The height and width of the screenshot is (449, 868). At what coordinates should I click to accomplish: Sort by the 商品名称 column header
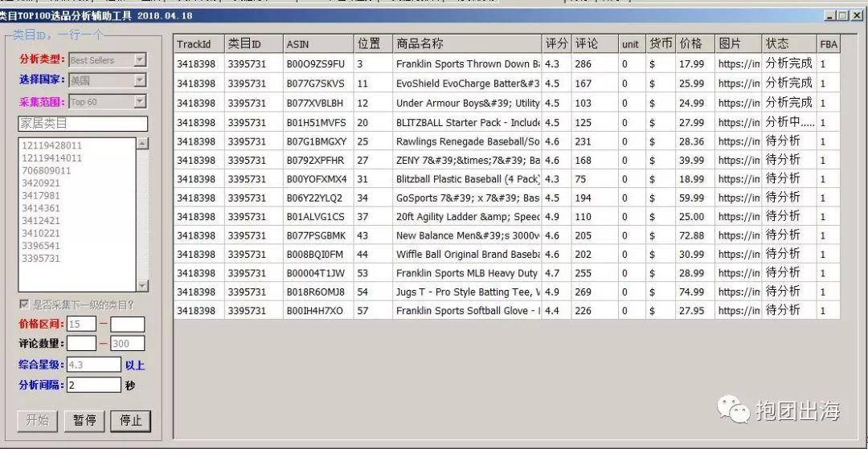[467, 44]
